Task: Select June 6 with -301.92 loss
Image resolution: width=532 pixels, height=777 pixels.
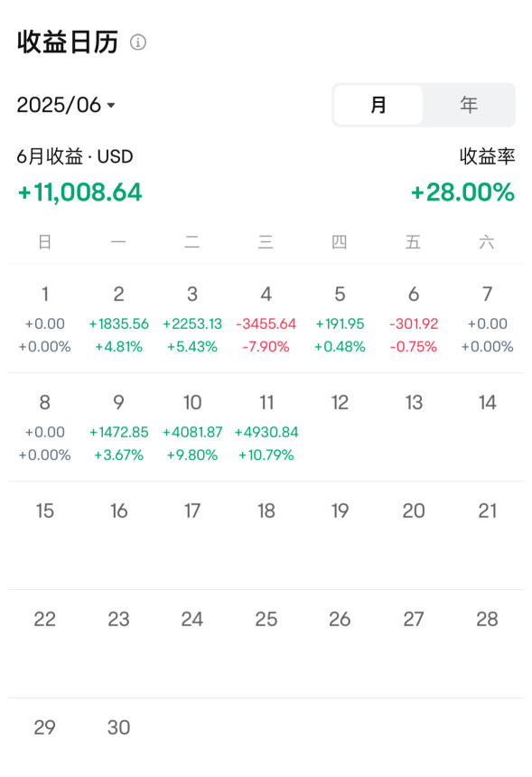Action: point(414,319)
